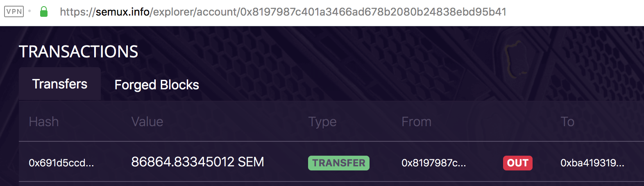Click the green TRANSFER type badge
The width and height of the screenshot is (644, 186).
coord(339,163)
